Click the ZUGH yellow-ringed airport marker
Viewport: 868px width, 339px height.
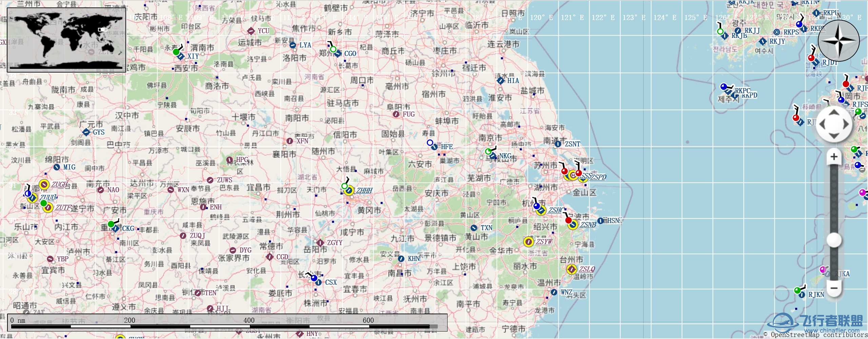click(44, 184)
